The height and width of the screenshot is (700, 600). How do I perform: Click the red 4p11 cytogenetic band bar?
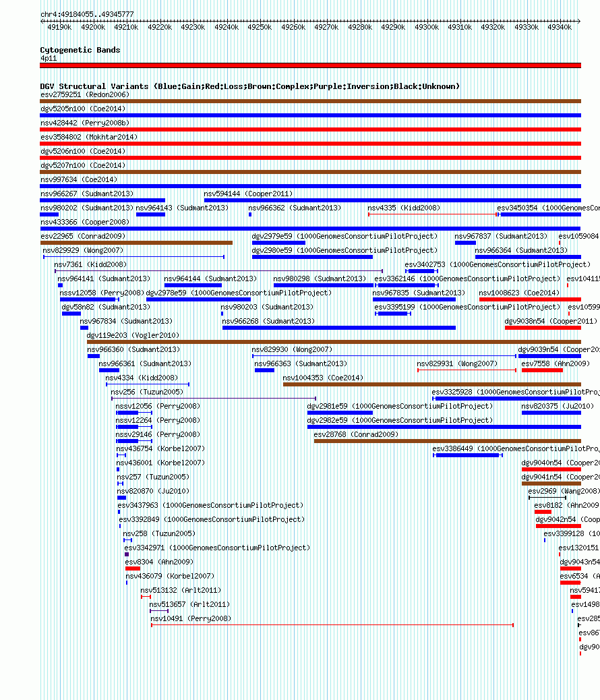pos(310,65)
